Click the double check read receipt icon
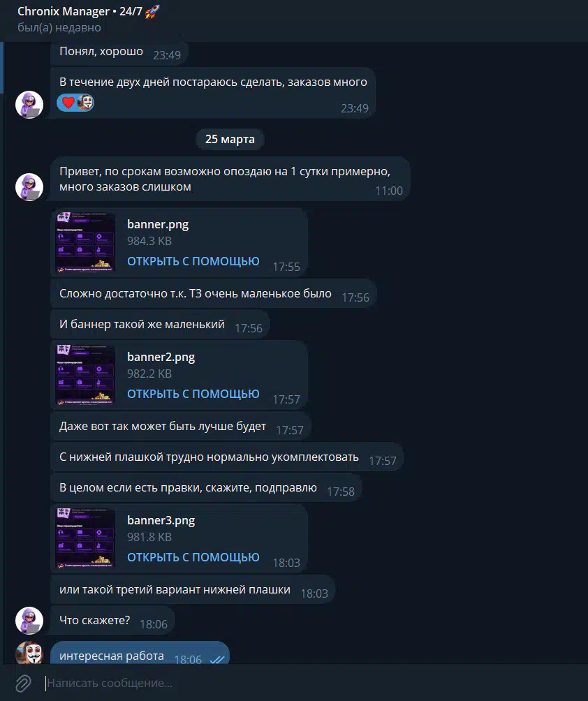Screen dimensions: 588x701 [x=217, y=659]
